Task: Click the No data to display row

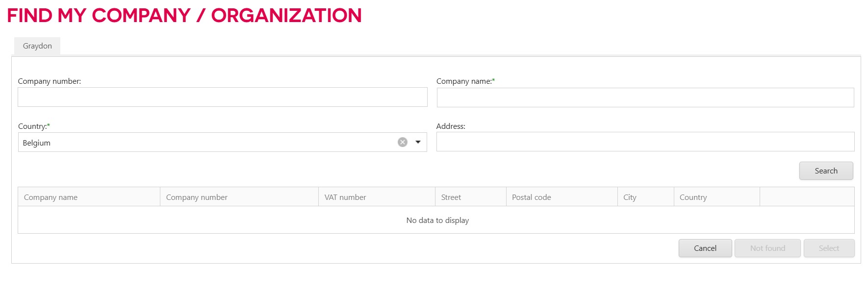Action: point(437,220)
